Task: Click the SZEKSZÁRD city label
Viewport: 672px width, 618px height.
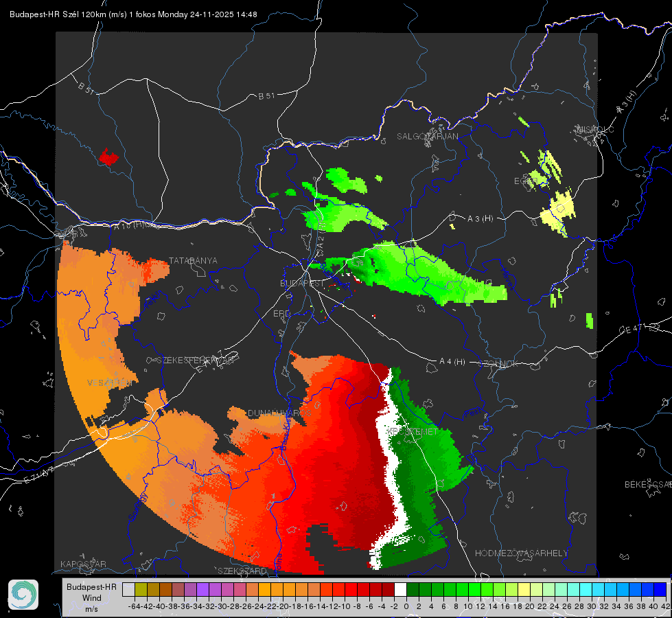Action: coord(242,571)
